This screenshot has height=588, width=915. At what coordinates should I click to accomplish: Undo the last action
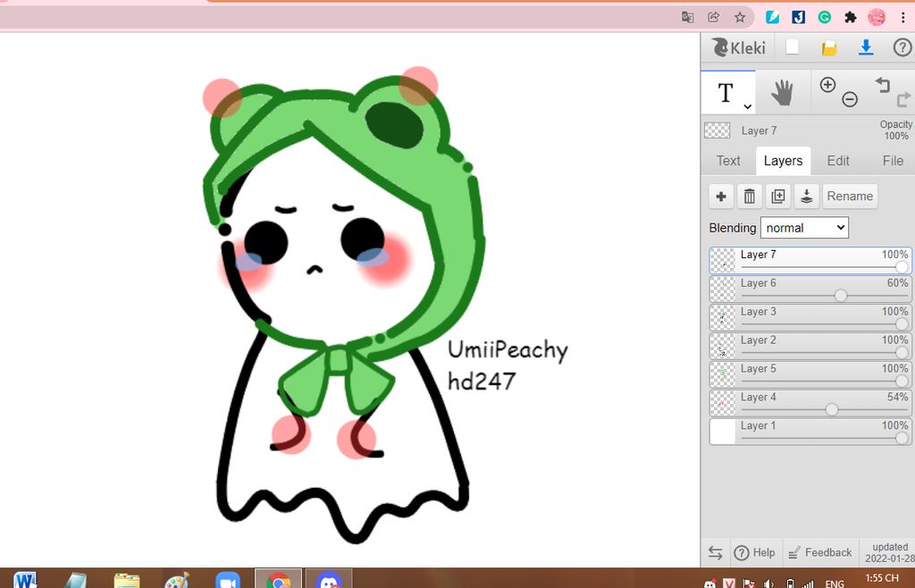click(x=882, y=85)
